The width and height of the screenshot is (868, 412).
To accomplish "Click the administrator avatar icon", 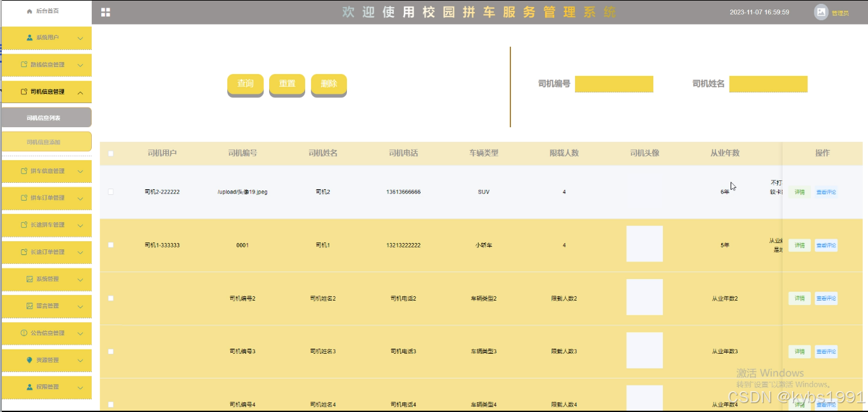I will click(x=821, y=12).
